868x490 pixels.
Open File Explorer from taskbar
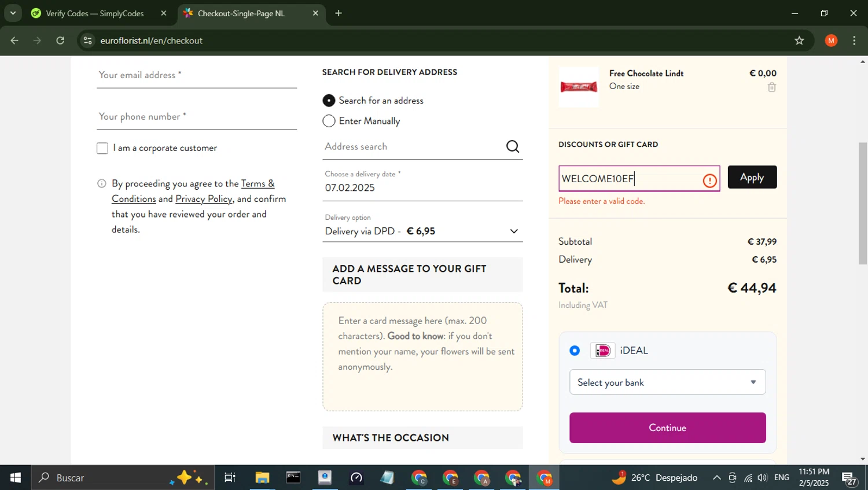coord(262,478)
